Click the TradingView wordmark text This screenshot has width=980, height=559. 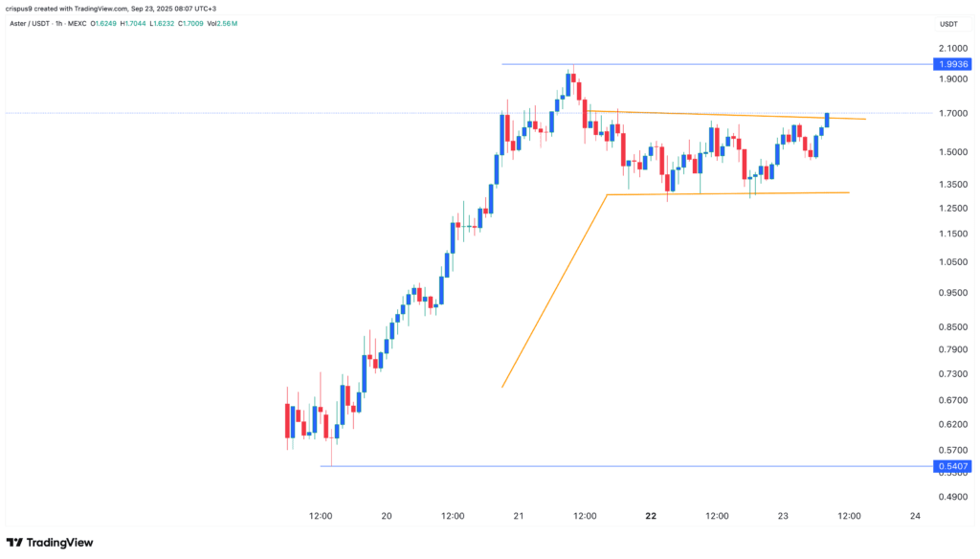point(60,543)
